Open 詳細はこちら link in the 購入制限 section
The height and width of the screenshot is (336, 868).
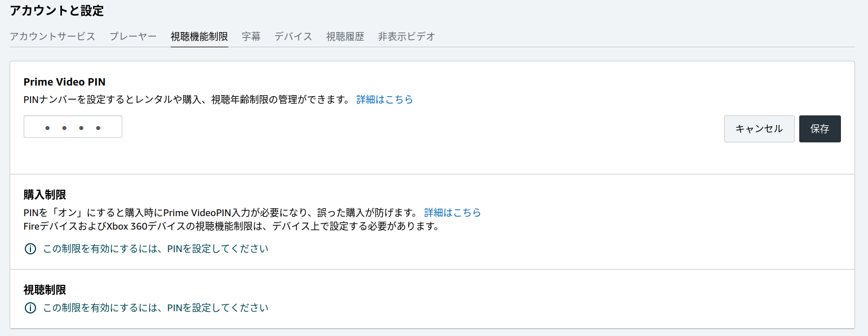point(453,213)
